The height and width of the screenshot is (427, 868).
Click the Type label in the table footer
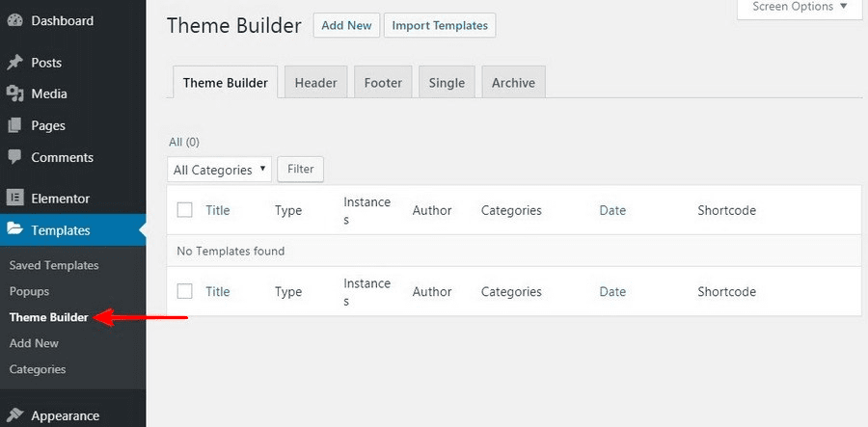click(x=288, y=292)
